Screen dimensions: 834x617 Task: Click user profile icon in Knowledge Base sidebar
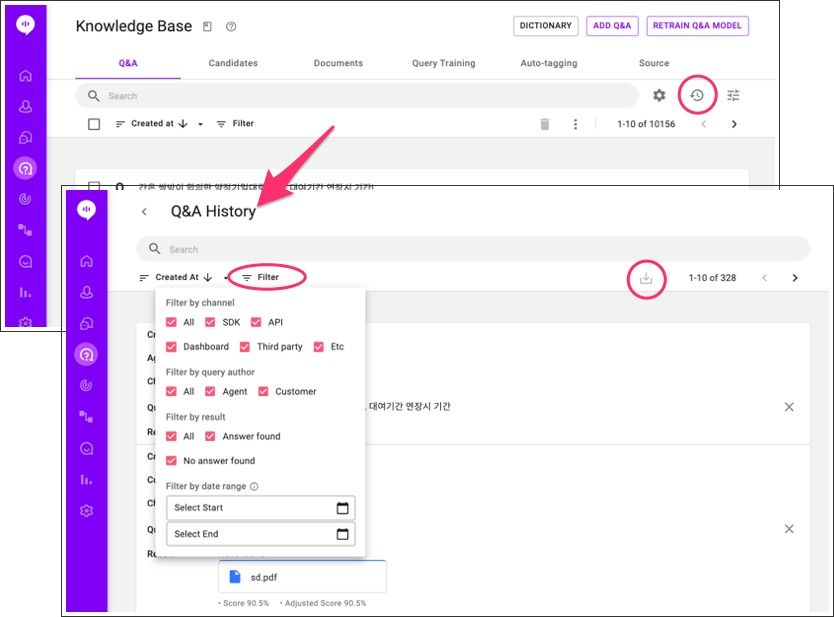[x=25, y=106]
